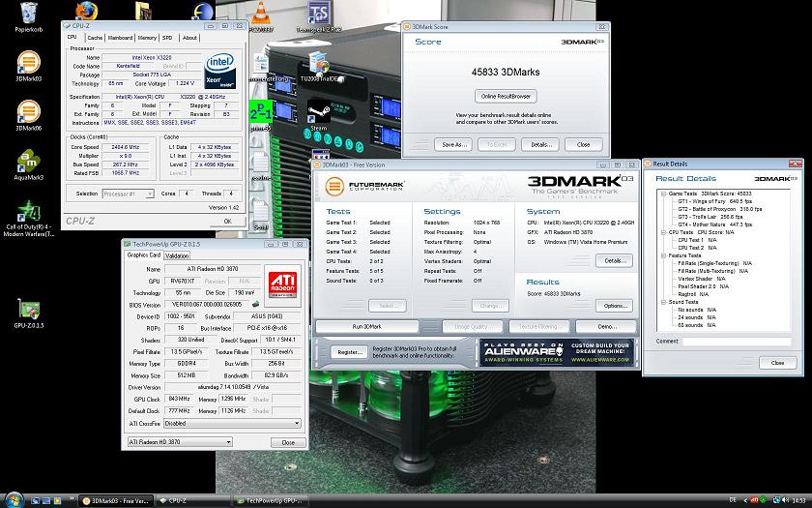Click Close button in GPU-Z window
The image size is (812, 508).
click(x=288, y=443)
